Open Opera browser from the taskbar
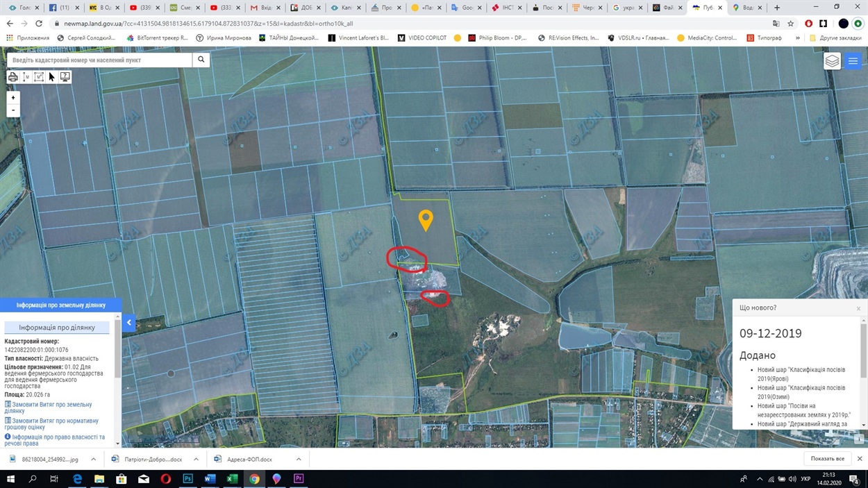 [x=165, y=479]
